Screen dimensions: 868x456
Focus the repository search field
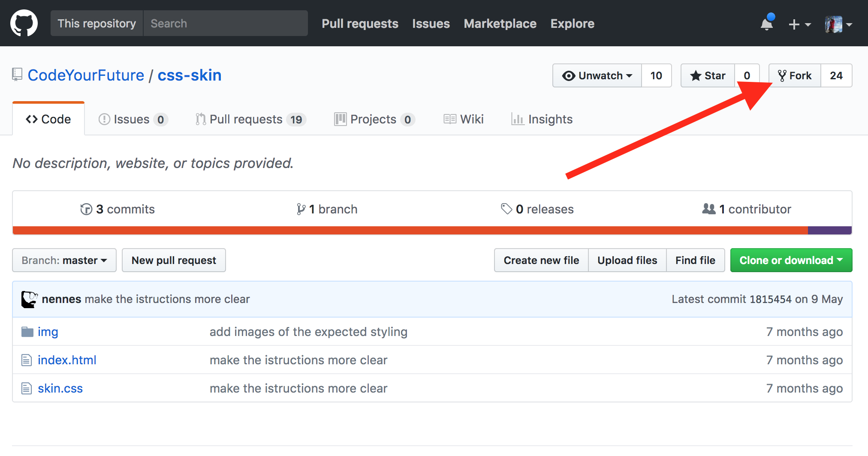tap(226, 23)
